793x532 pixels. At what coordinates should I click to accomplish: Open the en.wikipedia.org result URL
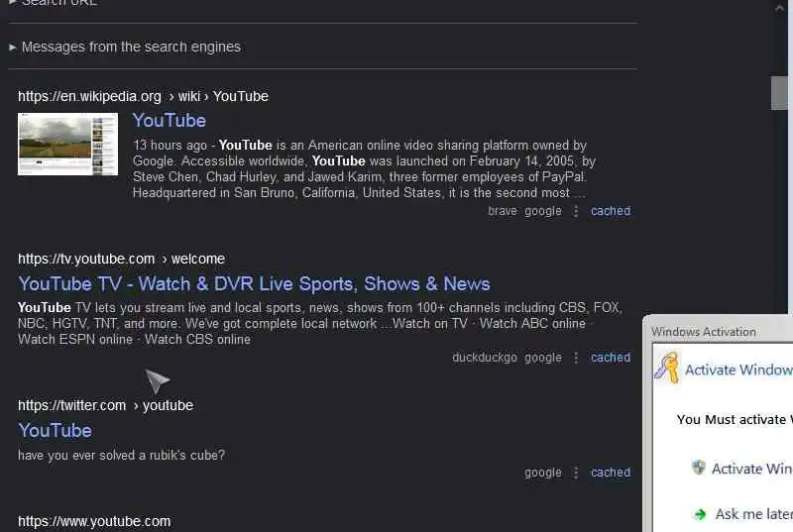point(143,96)
